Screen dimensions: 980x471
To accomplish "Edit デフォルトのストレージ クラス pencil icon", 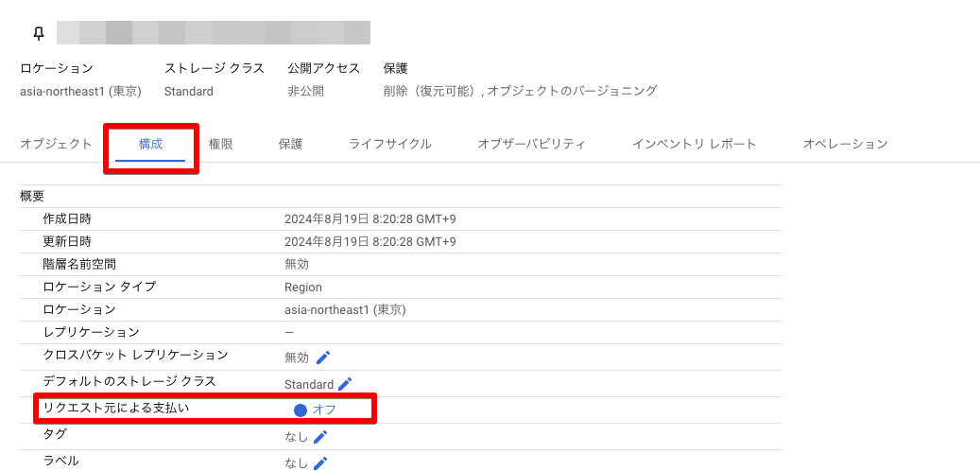I will 345,384.
